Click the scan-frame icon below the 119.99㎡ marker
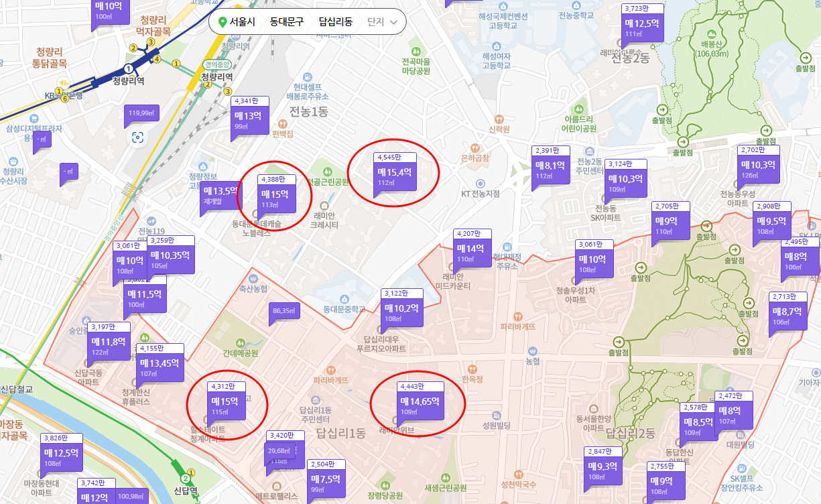This screenshot has width=821, height=504. (138, 137)
